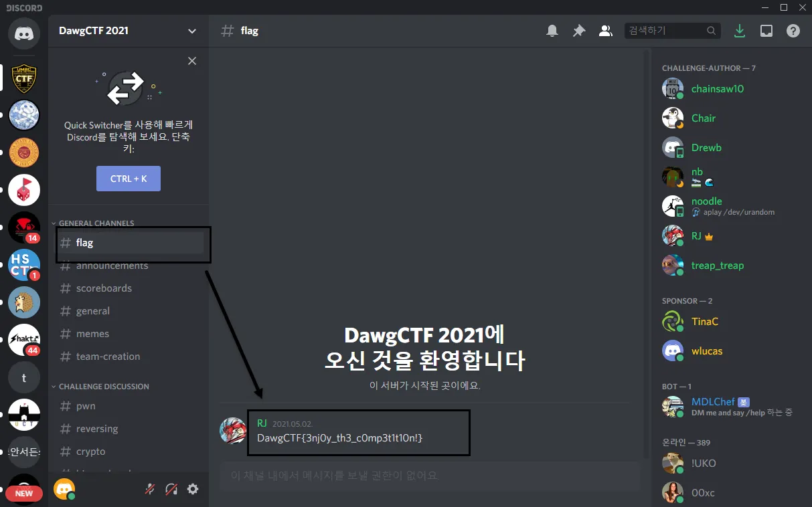
Task: Open the server with 14 unread badge
Action: tap(24, 227)
